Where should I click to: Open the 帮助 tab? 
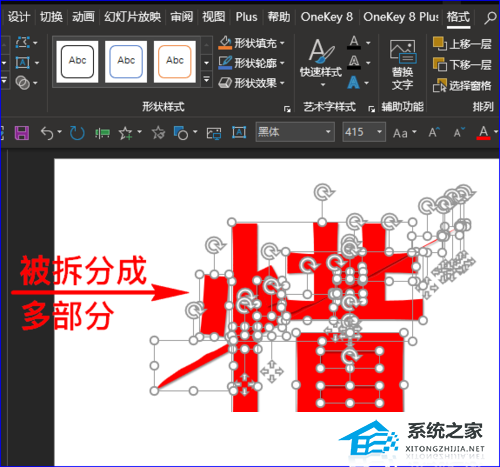point(279,17)
